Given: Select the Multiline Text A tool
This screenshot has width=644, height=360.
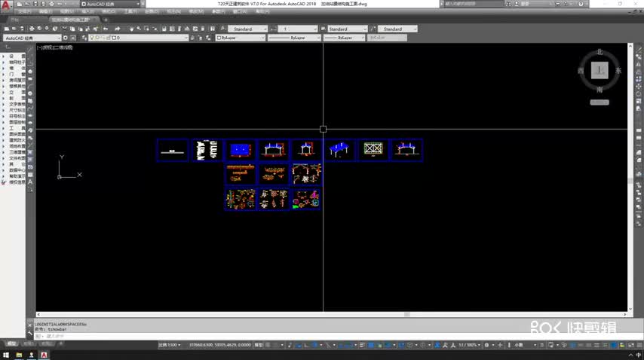Looking at the screenshot, I should coord(30,182).
